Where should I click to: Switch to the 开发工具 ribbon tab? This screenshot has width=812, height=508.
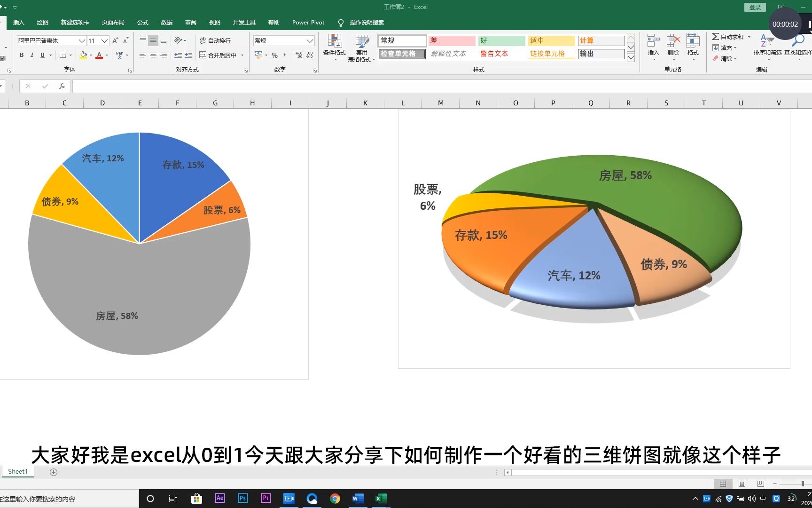pos(244,22)
